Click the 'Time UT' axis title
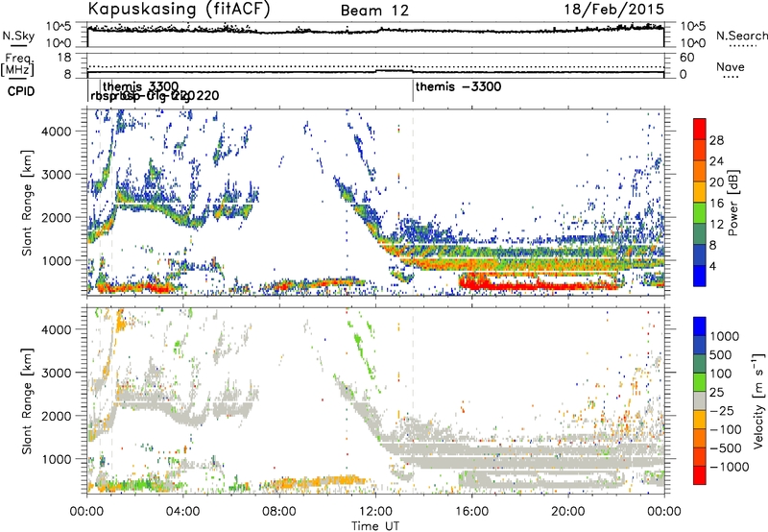 pos(375,526)
